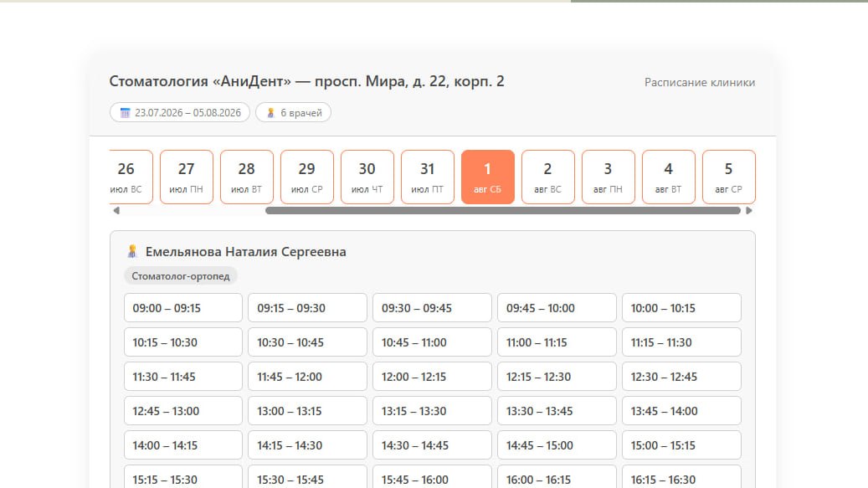
Task: Click the doctor icon beside Емельянова Наталия Сергеевна
Action: (132, 252)
